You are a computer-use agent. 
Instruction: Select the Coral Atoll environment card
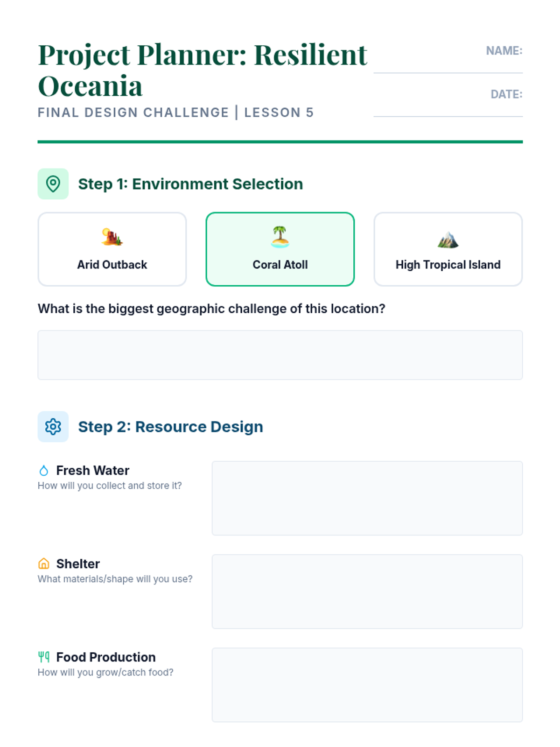(x=280, y=249)
